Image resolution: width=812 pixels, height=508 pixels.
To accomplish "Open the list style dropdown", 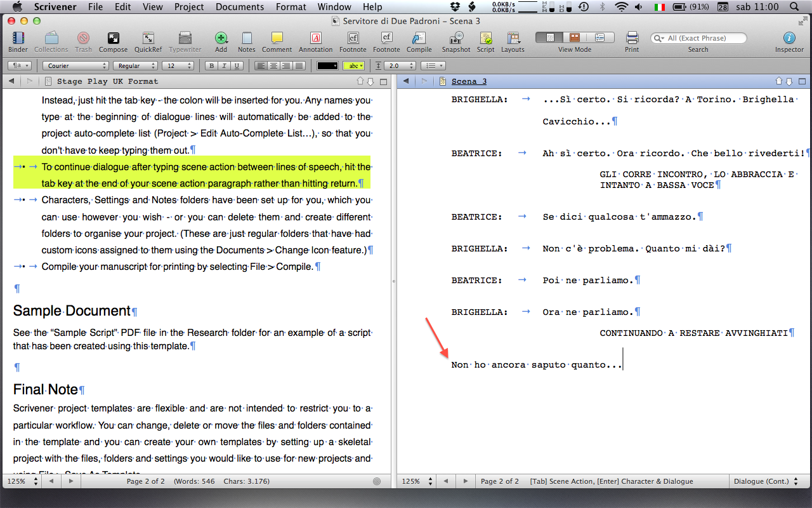I will click(433, 65).
